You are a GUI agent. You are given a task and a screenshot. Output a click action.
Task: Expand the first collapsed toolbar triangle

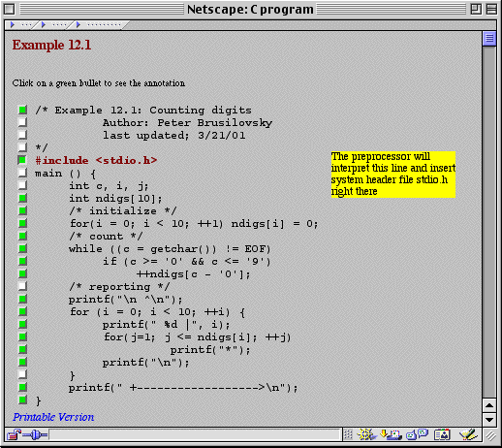pos(13,24)
